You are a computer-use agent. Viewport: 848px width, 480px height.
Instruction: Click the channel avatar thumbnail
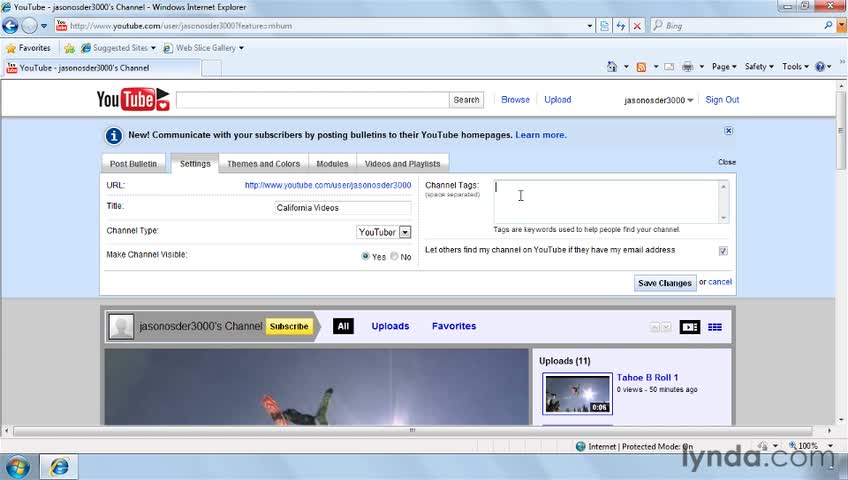(x=121, y=326)
